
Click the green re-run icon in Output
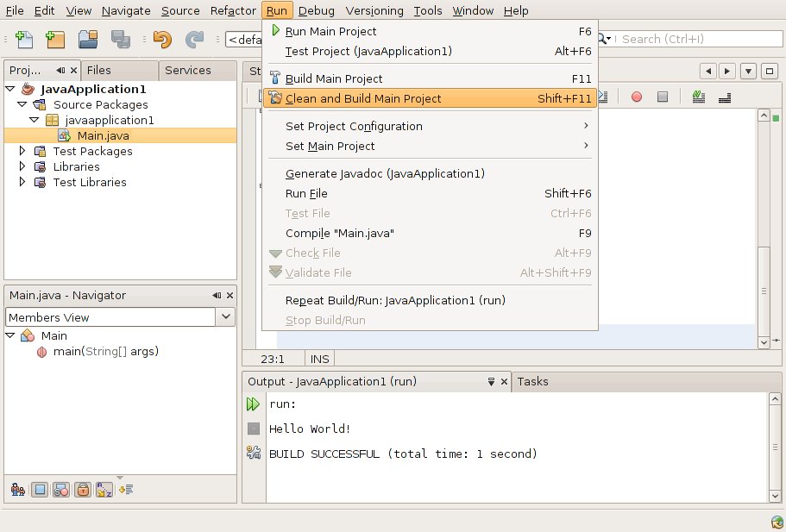pyautogui.click(x=253, y=404)
